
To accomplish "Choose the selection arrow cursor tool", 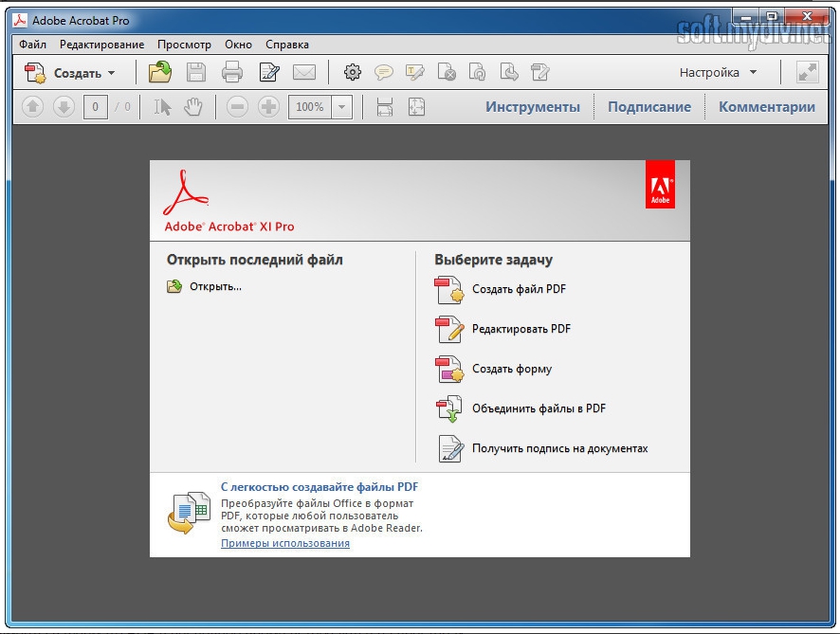I will [x=163, y=107].
